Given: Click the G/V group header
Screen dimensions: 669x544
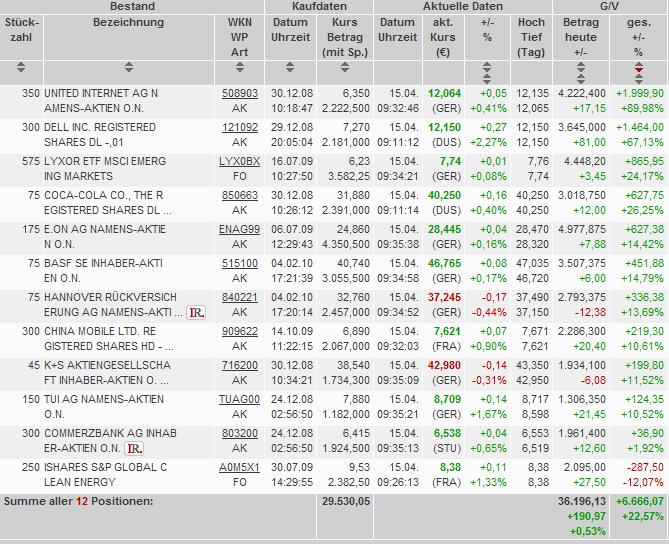Looking at the screenshot, I should [610, 6].
